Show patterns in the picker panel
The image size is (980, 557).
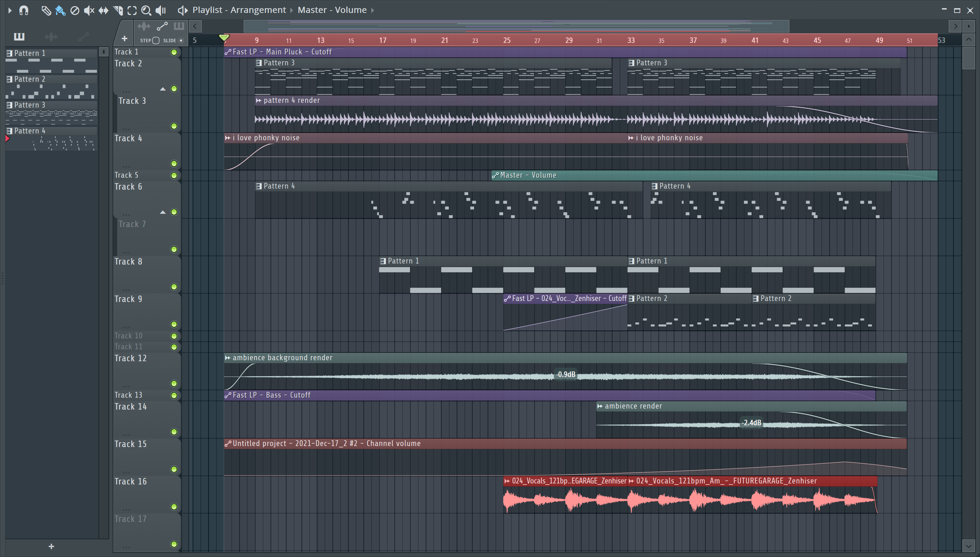19,36
